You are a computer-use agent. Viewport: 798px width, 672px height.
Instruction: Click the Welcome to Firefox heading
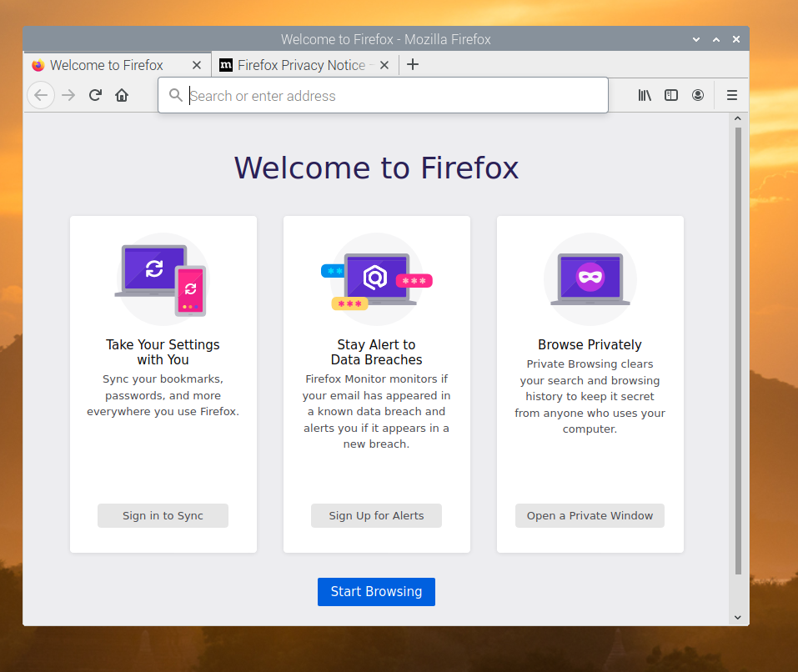(x=376, y=168)
